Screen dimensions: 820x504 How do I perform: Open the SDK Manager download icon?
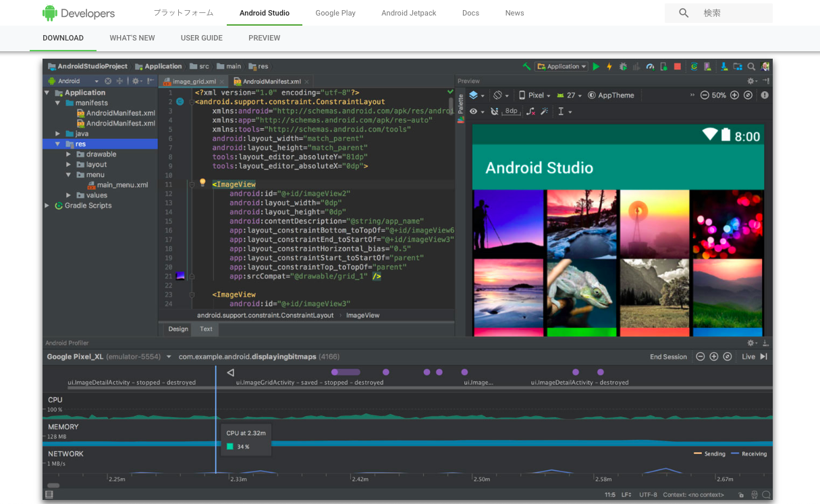point(724,66)
